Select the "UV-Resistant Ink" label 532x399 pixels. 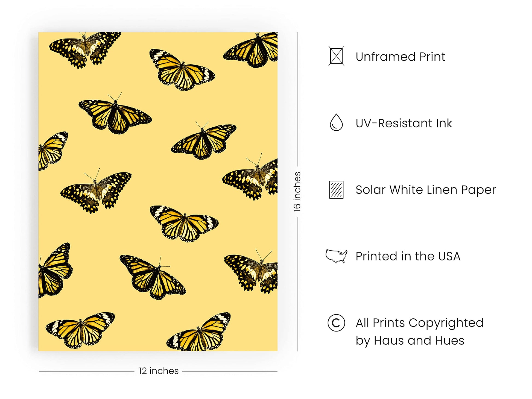(x=404, y=123)
